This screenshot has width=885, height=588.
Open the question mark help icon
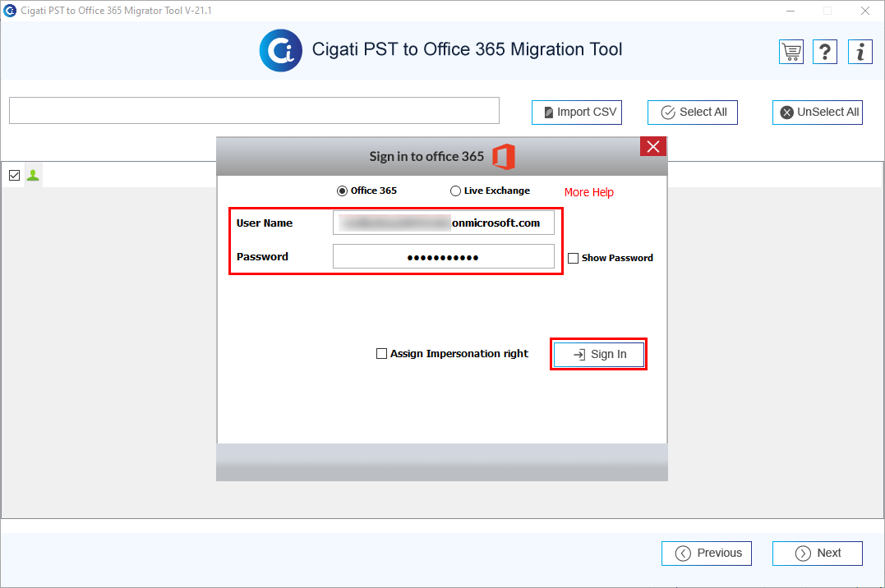pyautogui.click(x=825, y=52)
